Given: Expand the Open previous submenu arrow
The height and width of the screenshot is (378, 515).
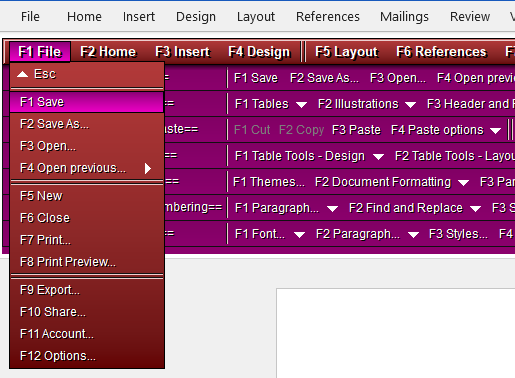Looking at the screenshot, I should (148, 168).
